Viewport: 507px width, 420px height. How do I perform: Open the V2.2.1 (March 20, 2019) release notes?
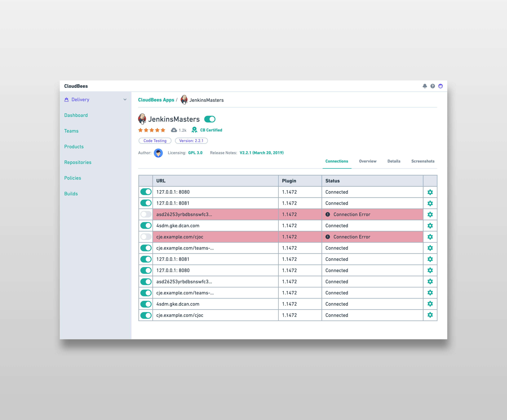261,153
